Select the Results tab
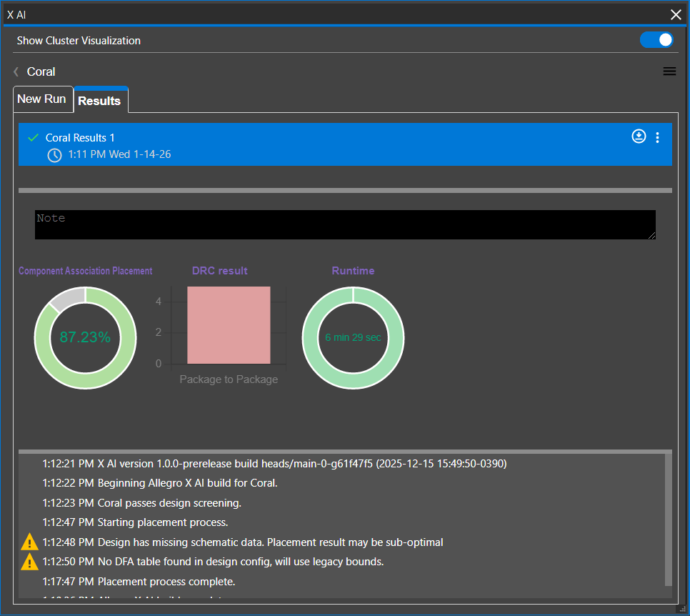Screen dimensions: 690x616 [x=99, y=101]
